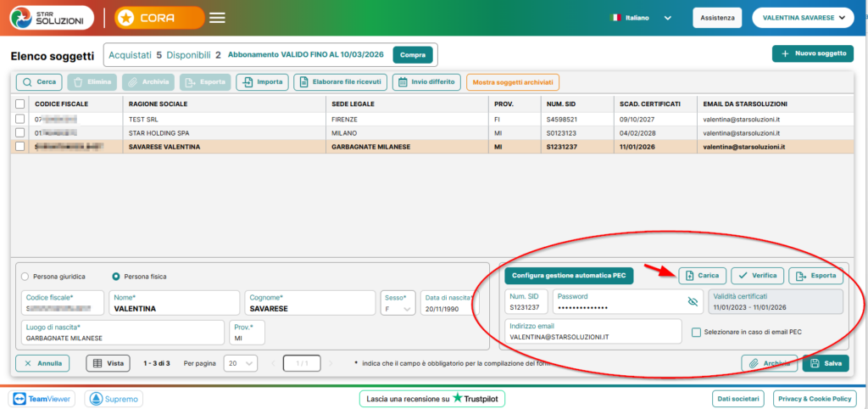Viewport: 868px width, 409px height.
Task: Click the Codice fiscale input field
Action: tap(63, 303)
